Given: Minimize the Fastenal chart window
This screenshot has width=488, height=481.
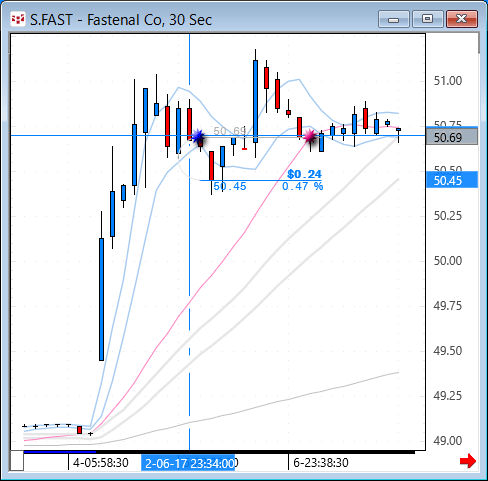Looking at the screenshot, I should (x=394, y=19).
